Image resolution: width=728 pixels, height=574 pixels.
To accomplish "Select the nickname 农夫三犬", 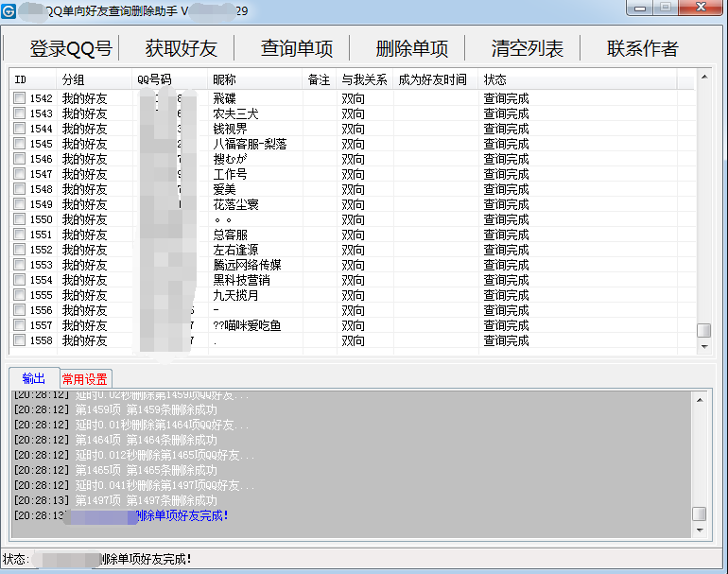I will (235, 113).
